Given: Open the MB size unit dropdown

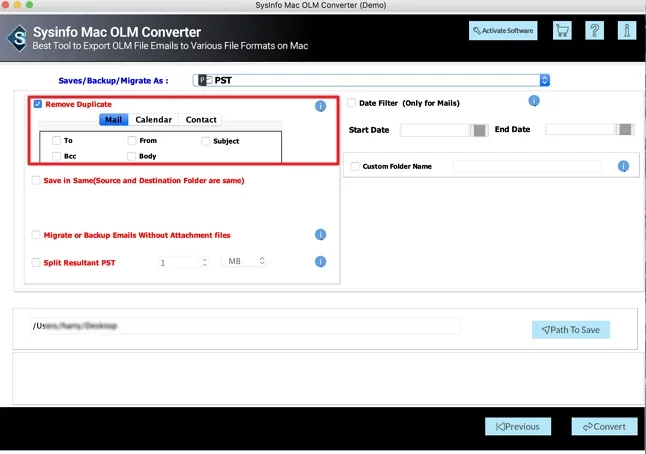Looking at the screenshot, I should tap(244, 261).
